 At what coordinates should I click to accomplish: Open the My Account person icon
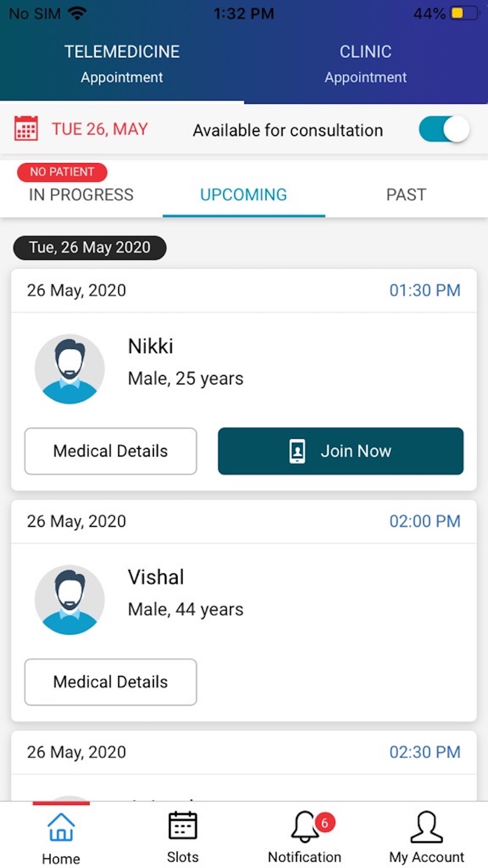pos(427,827)
